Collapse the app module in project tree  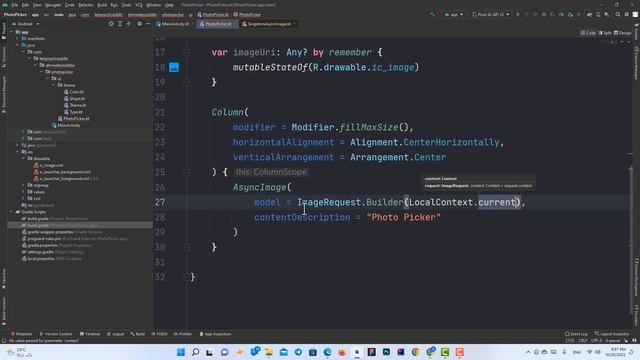point(12,32)
